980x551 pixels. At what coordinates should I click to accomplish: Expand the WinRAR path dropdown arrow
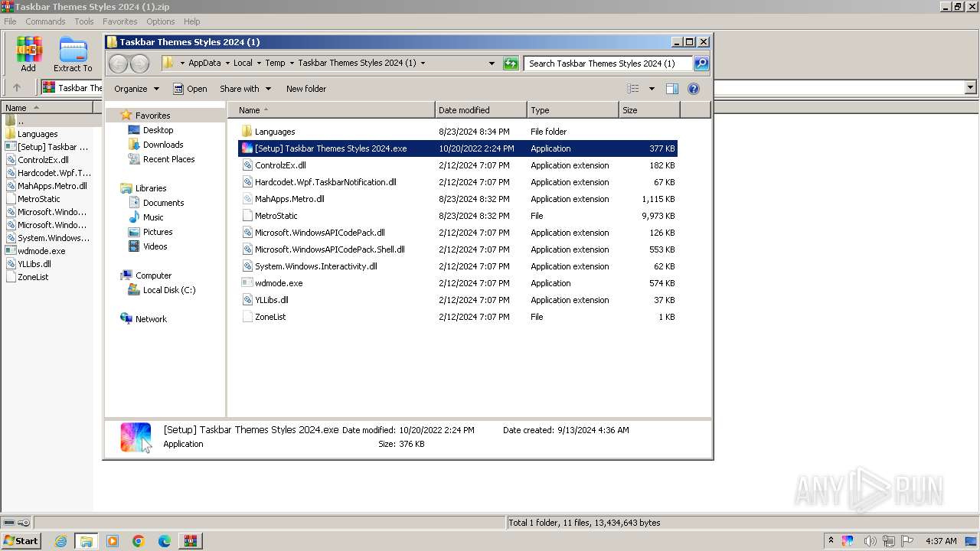971,87
